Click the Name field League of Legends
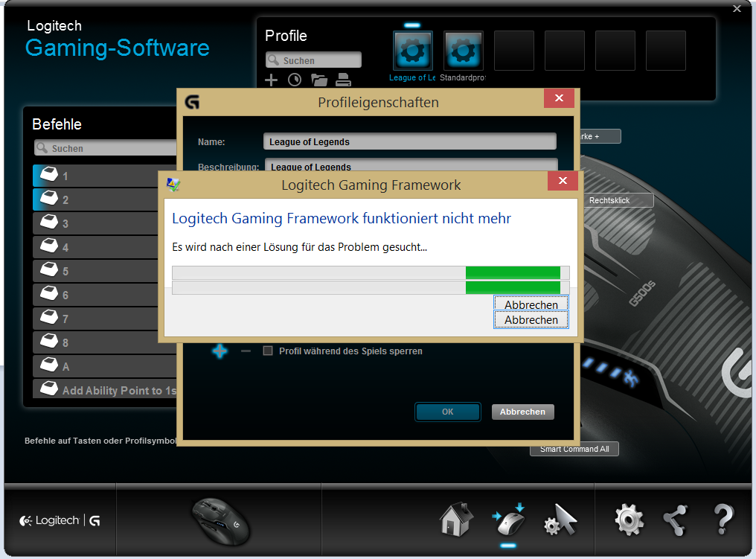The width and height of the screenshot is (756, 559). pyautogui.click(x=410, y=142)
